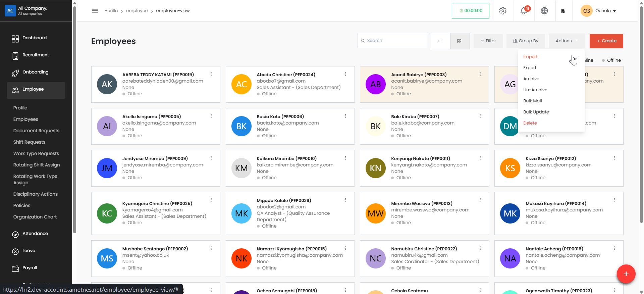Click the AC company logo badge
The width and height of the screenshot is (644, 294).
[10, 11]
